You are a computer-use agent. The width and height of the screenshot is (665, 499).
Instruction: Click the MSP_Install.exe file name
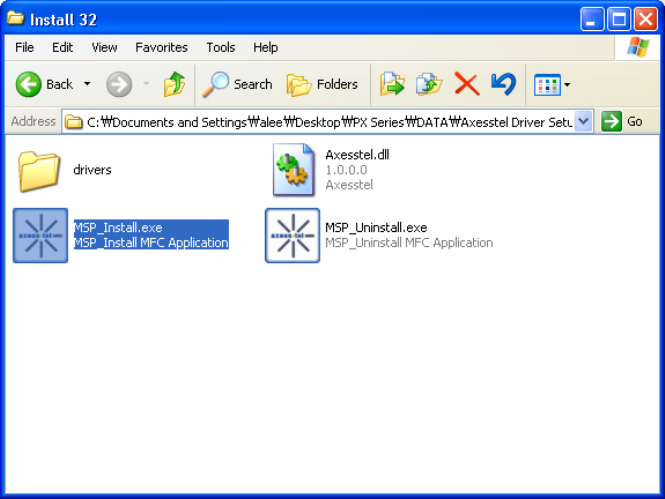118,228
